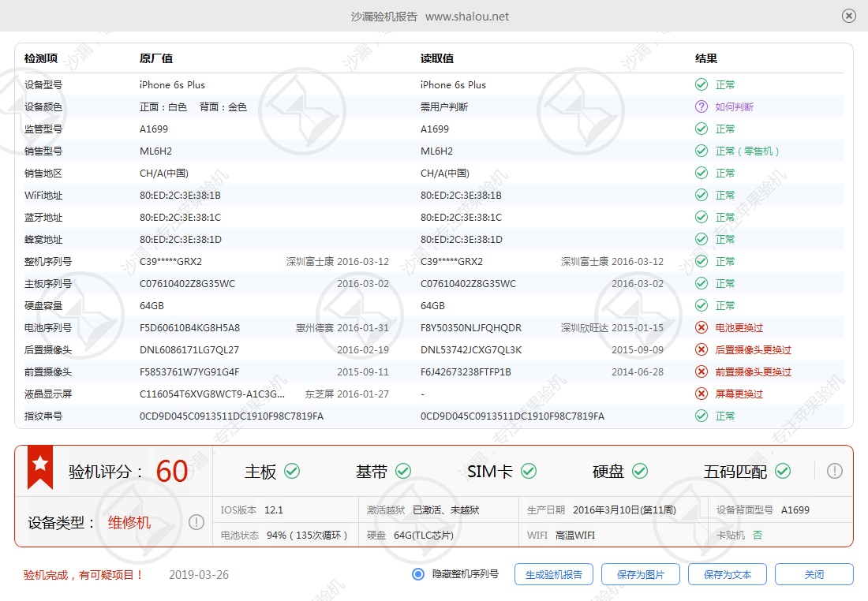The image size is (868, 601).
Task: Click the green check icon for 硬盘容量
Action: 702,305
